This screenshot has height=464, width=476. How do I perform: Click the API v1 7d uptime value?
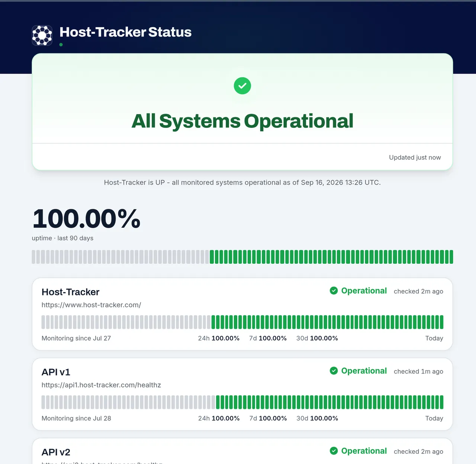click(273, 418)
